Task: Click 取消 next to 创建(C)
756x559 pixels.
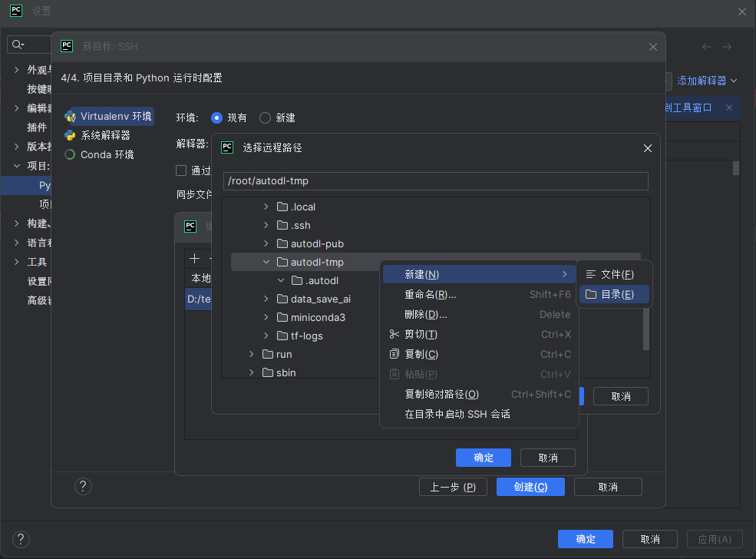Action: pos(608,487)
